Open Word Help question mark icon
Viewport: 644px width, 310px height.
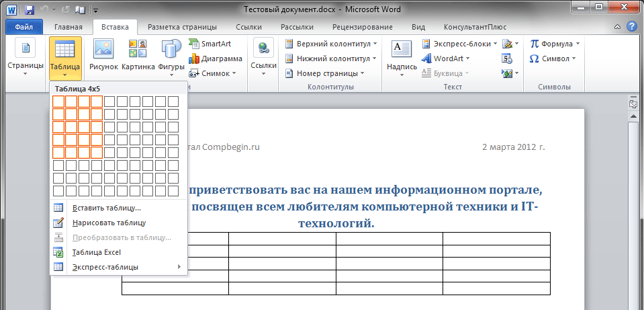pos(632,27)
